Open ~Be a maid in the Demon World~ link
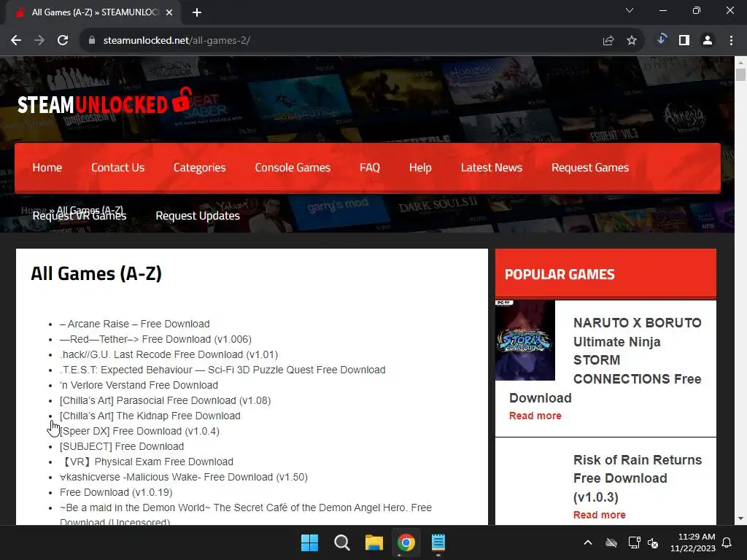The image size is (747, 560). tap(246, 514)
